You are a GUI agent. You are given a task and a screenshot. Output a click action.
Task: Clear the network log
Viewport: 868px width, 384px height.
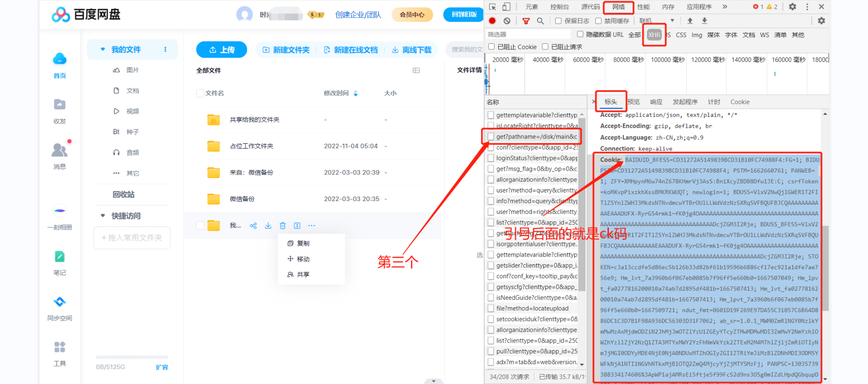click(507, 21)
